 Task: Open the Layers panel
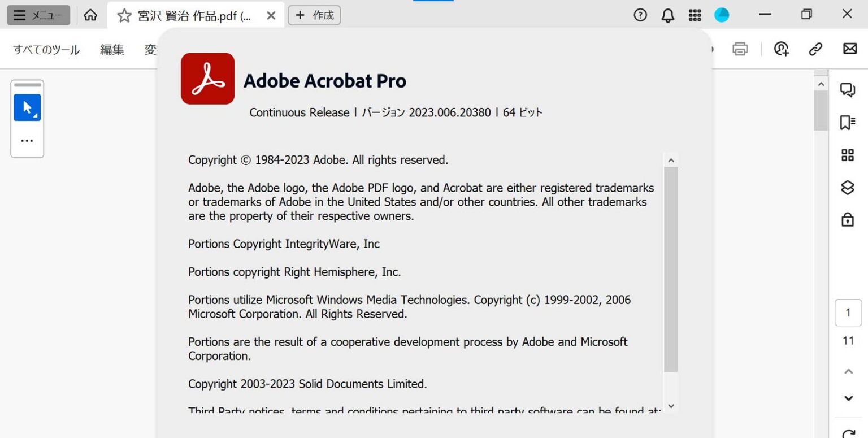pyautogui.click(x=848, y=188)
